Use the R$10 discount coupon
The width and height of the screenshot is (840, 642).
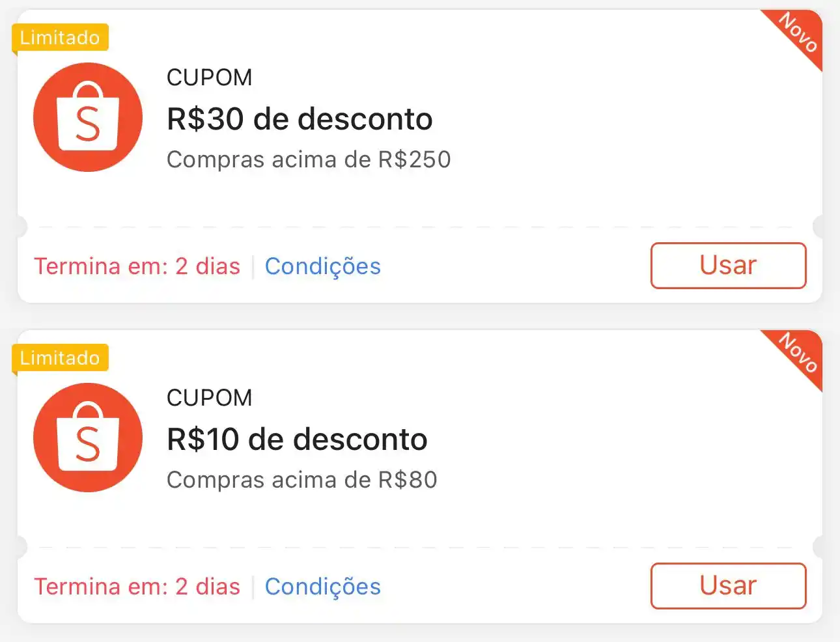pos(728,586)
